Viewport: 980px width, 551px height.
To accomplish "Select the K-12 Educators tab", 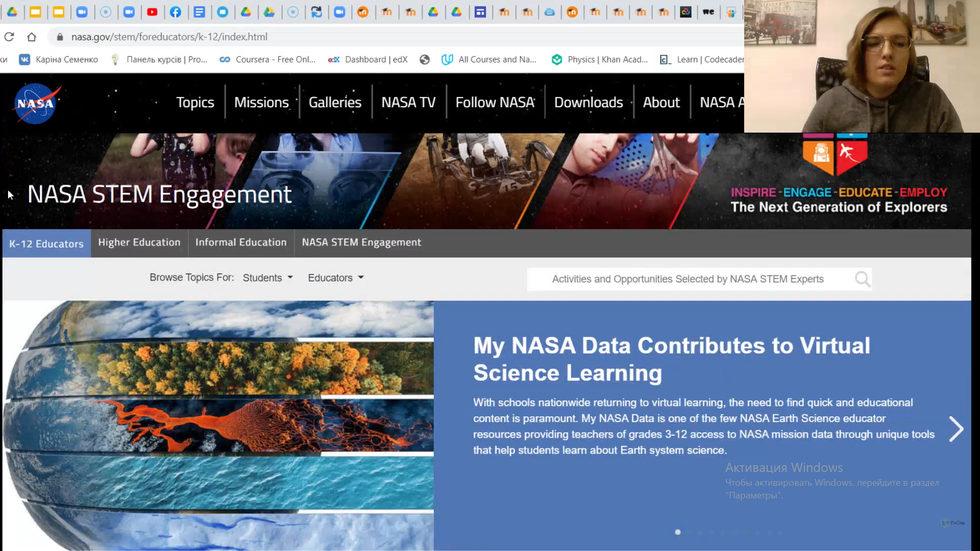I will [46, 243].
